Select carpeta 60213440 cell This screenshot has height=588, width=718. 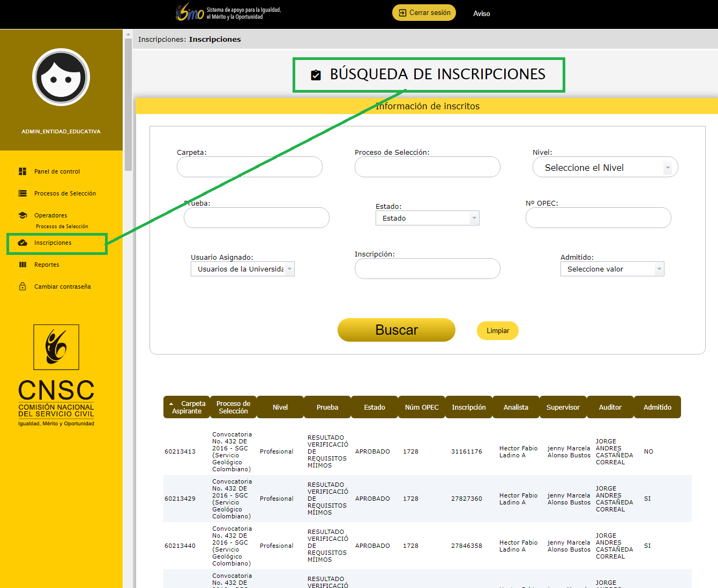click(x=180, y=546)
